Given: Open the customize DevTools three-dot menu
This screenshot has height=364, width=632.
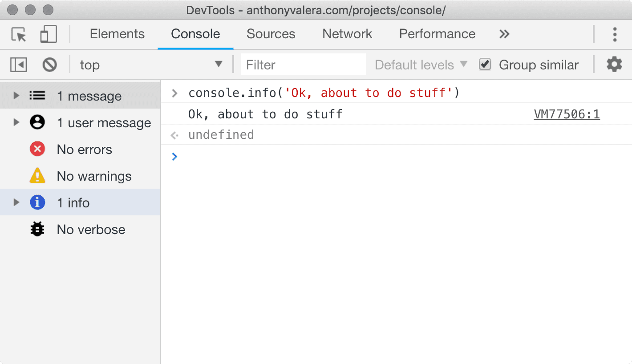Looking at the screenshot, I should pyautogui.click(x=615, y=34).
